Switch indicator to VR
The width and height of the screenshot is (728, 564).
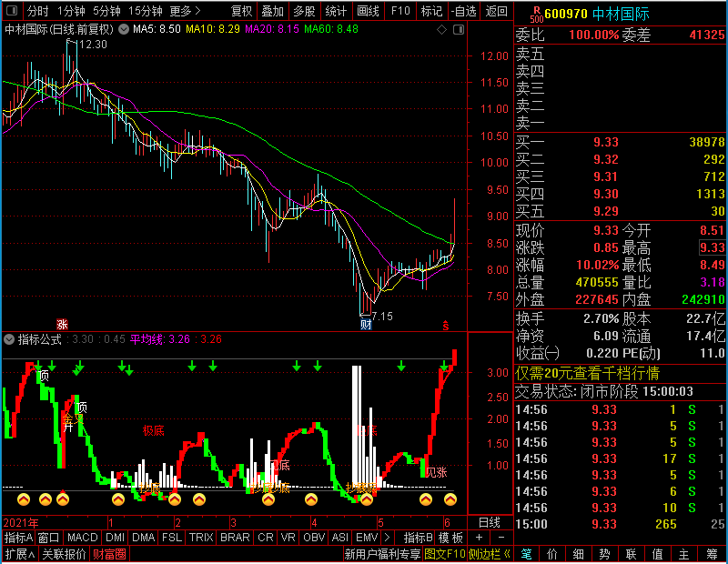[x=288, y=538]
